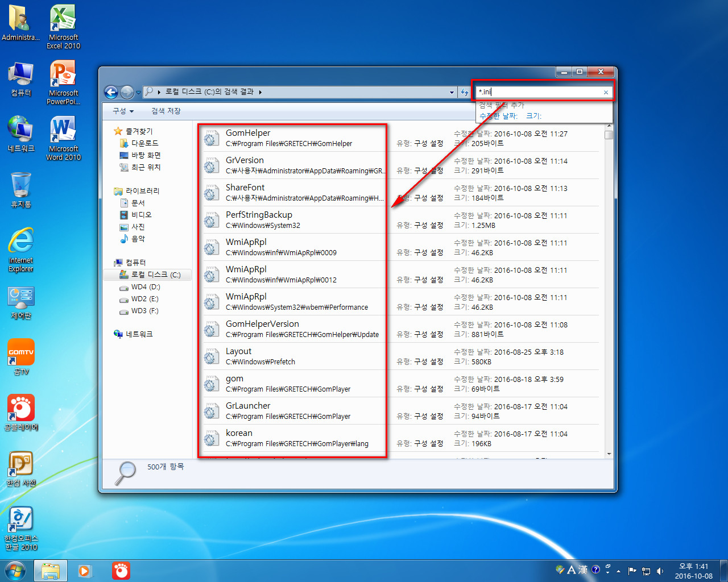
Task: Open address bar history dropdown arrow
Action: (x=452, y=92)
